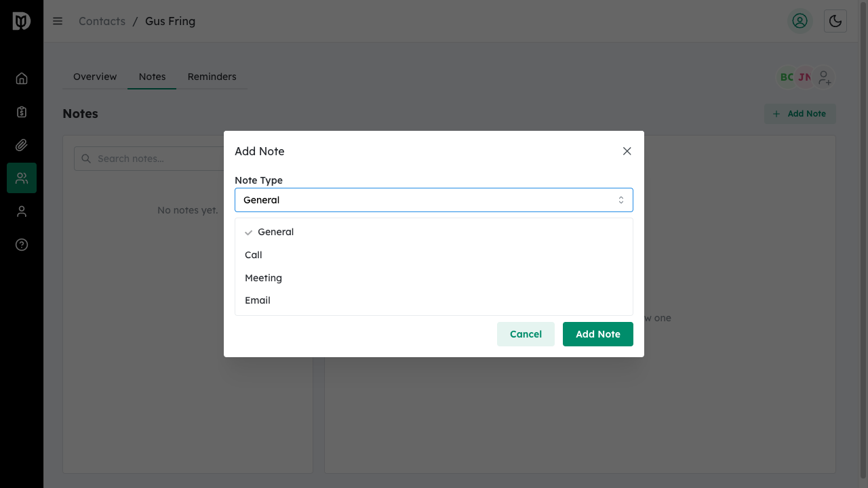The height and width of the screenshot is (488, 868).
Task: Click the add-collaborator icon near the avatars
Action: point(824,77)
